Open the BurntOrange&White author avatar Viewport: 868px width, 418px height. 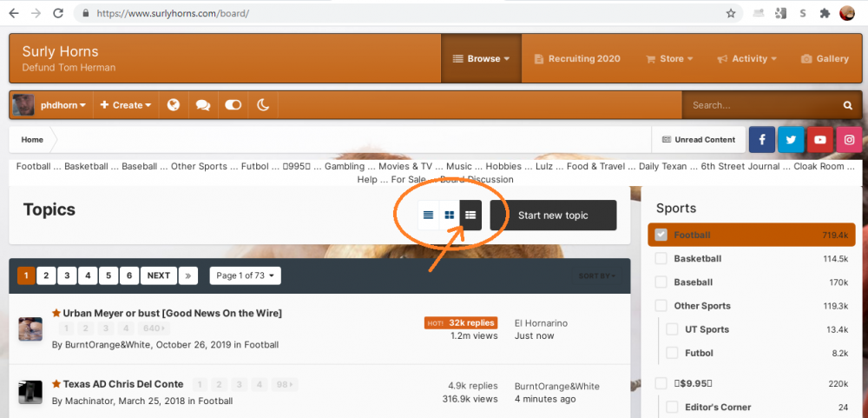coord(30,328)
